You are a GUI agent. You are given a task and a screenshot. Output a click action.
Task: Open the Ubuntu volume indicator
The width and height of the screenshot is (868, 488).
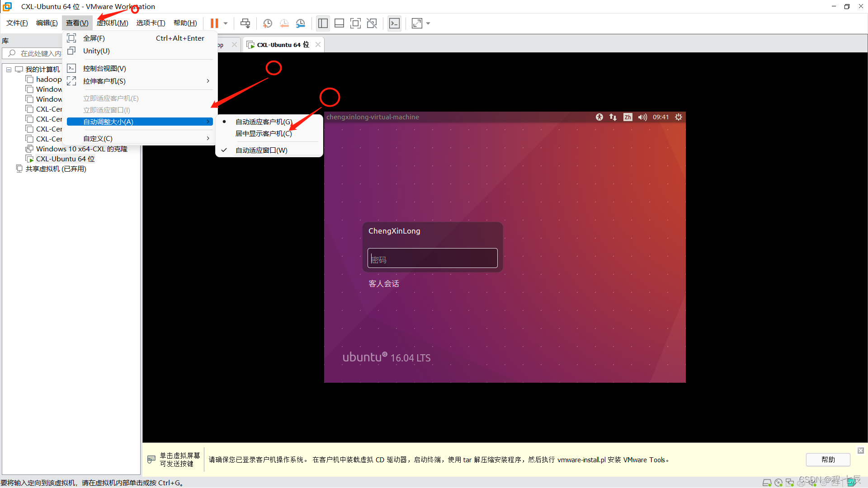[x=642, y=117]
